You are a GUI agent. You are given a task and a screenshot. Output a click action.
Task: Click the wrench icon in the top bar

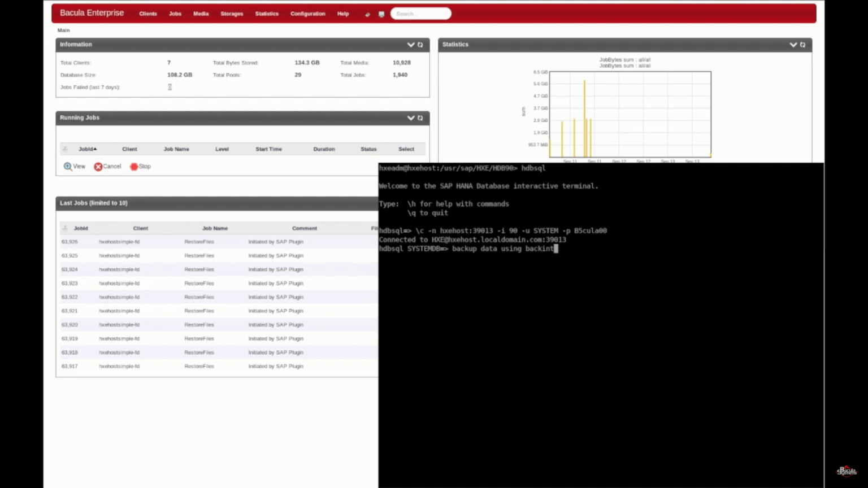pyautogui.click(x=367, y=14)
